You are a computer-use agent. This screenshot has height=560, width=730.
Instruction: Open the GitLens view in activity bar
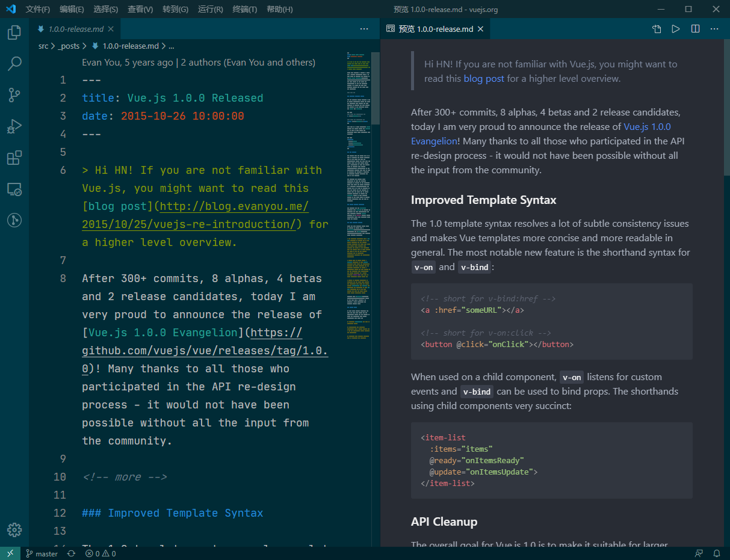14,220
